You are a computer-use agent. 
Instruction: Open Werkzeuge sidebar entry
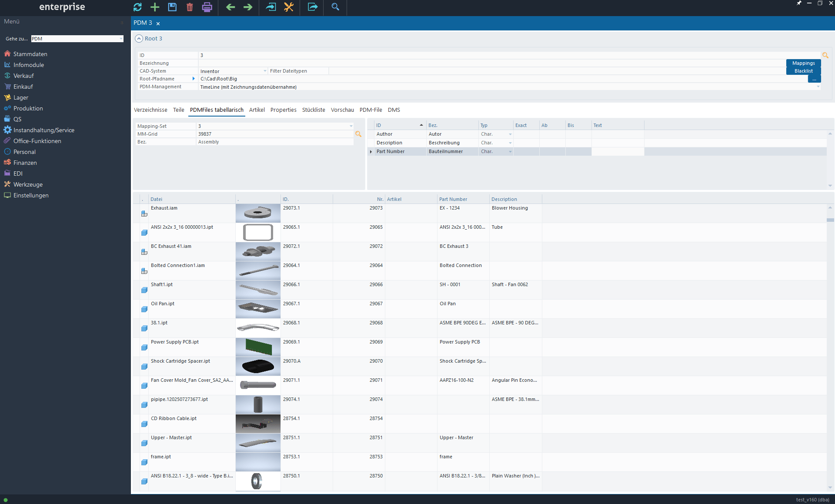(x=28, y=184)
